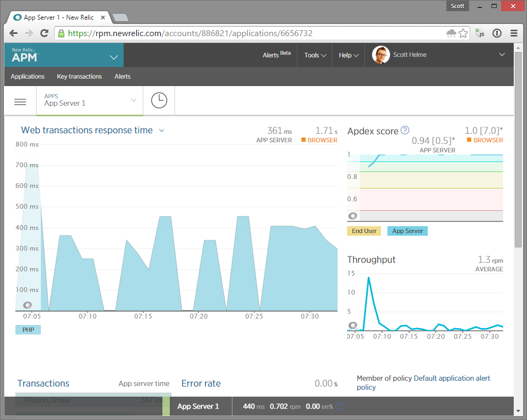Toggle the App Server Apdex legend
This screenshot has width=527, height=420.
pos(408,231)
